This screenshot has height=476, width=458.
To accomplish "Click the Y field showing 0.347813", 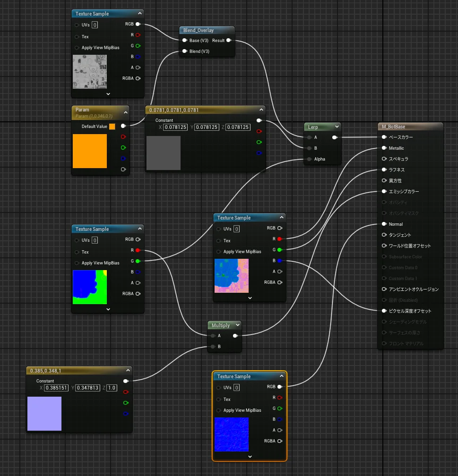I will [x=88, y=388].
